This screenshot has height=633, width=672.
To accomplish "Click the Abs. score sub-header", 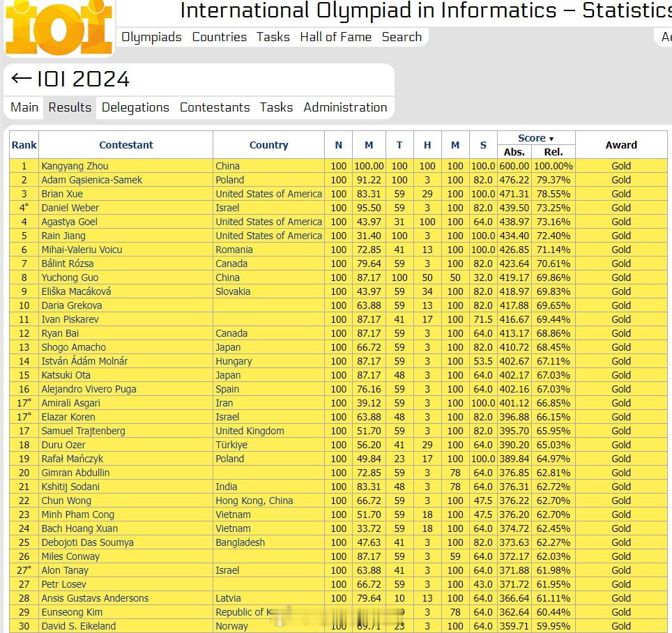I will coord(514,152).
